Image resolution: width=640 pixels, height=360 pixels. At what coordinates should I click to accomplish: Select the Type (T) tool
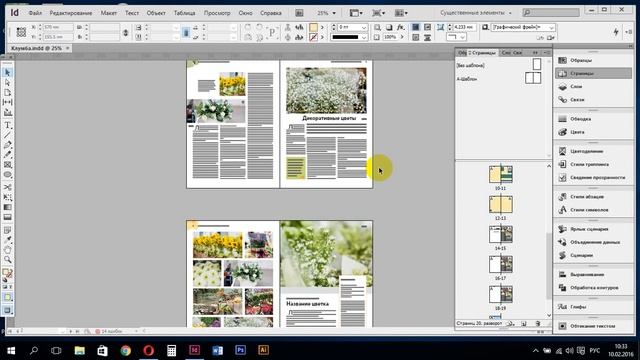(7, 125)
